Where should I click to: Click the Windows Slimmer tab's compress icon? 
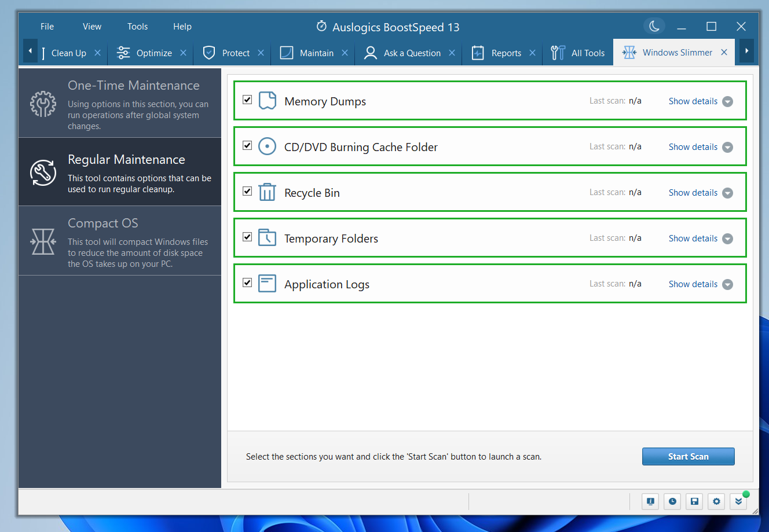point(629,52)
